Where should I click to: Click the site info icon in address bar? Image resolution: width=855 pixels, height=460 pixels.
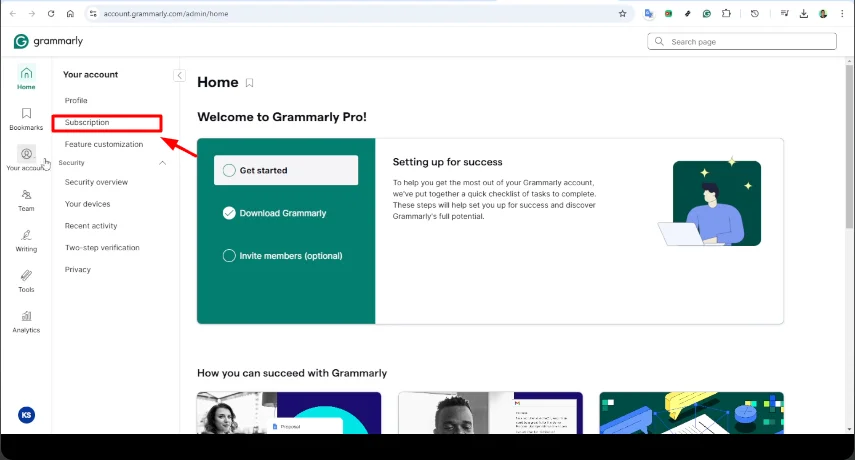point(93,14)
